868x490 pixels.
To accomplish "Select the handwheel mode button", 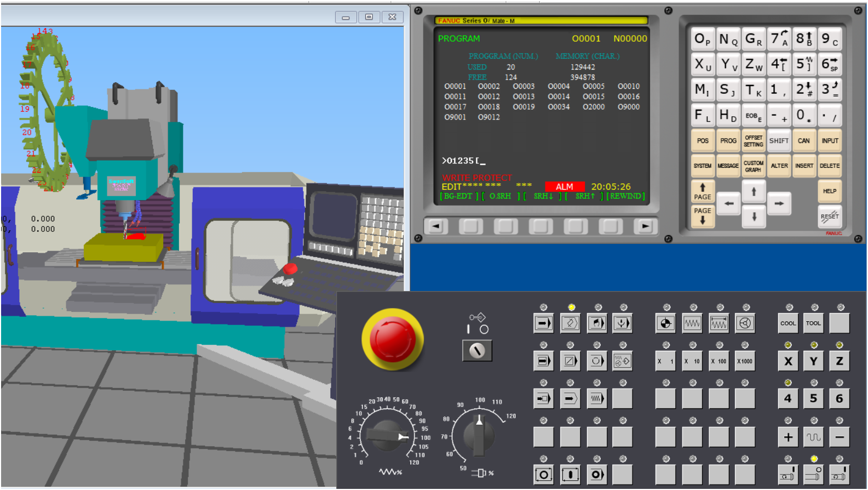I will pos(745,323).
